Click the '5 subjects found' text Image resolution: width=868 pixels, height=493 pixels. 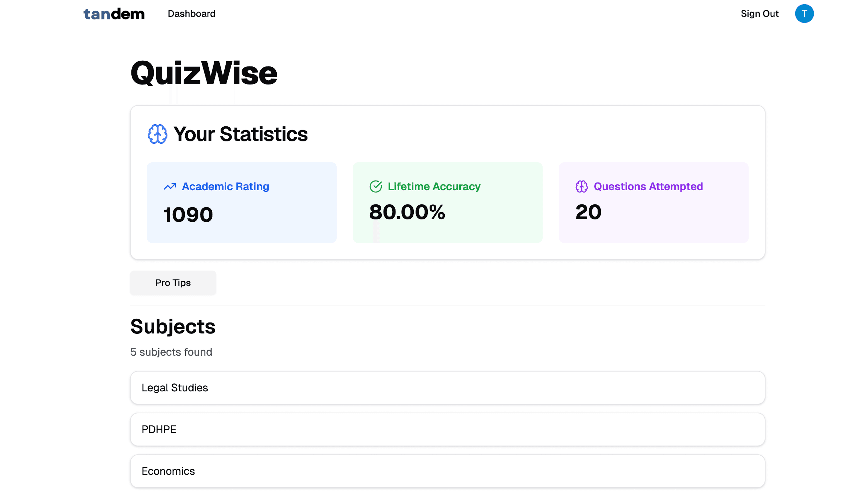[x=171, y=352]
